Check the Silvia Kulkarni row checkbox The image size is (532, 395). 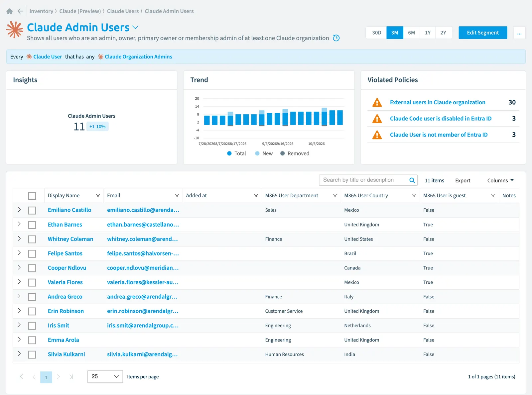(32, 354)
